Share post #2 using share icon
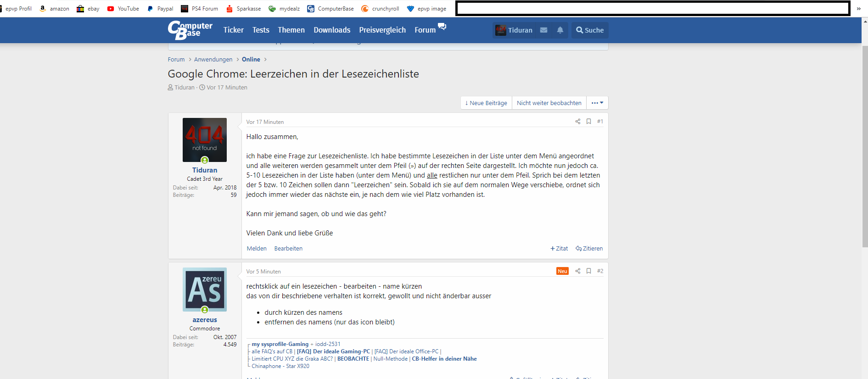 tap(578, 271)
